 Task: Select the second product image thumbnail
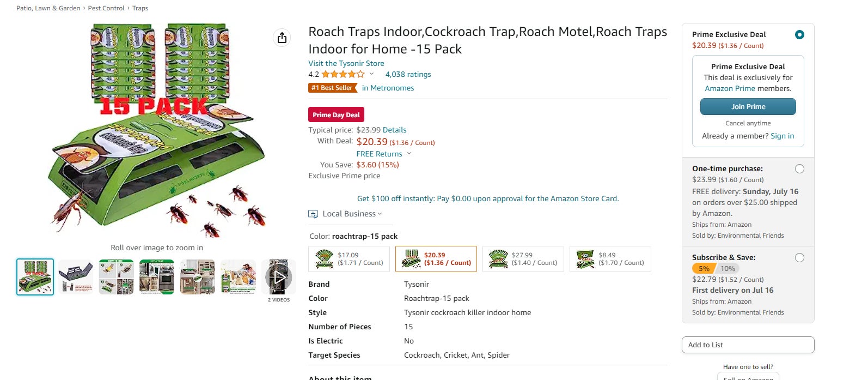[76, 276]
